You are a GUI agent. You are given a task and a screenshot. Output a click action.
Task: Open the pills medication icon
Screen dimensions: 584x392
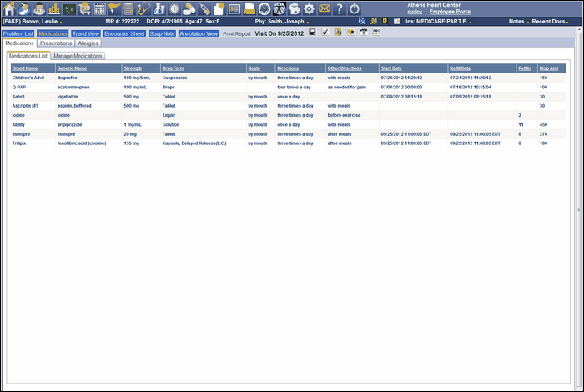189,8
